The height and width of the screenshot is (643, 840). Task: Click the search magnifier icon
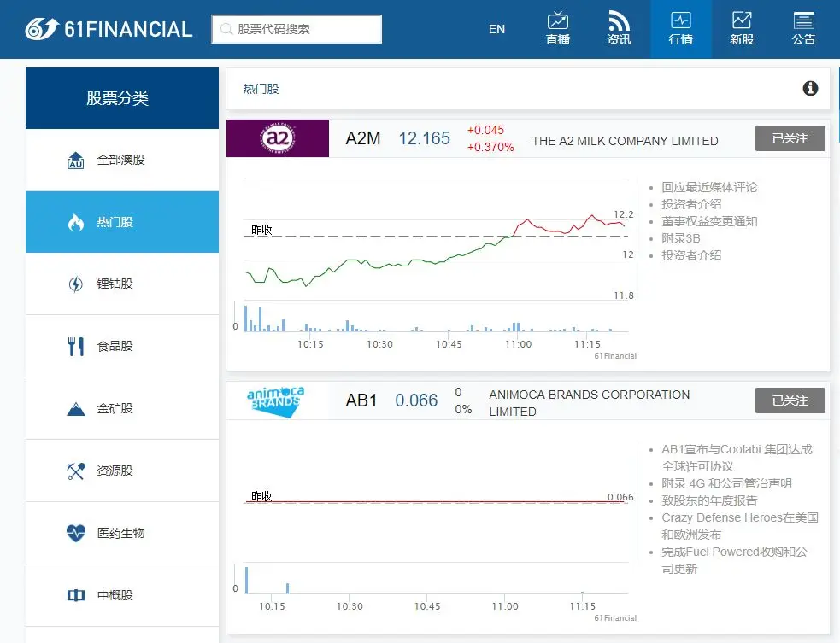(226, 29)
